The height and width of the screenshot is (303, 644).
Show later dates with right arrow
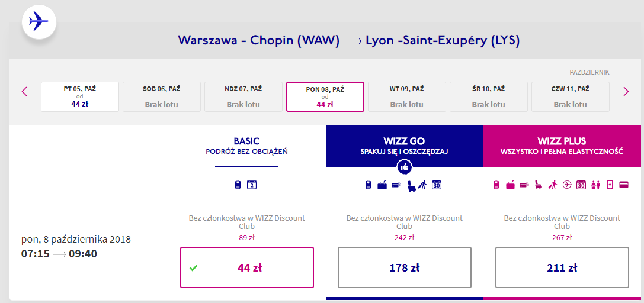tap(626, 91)
